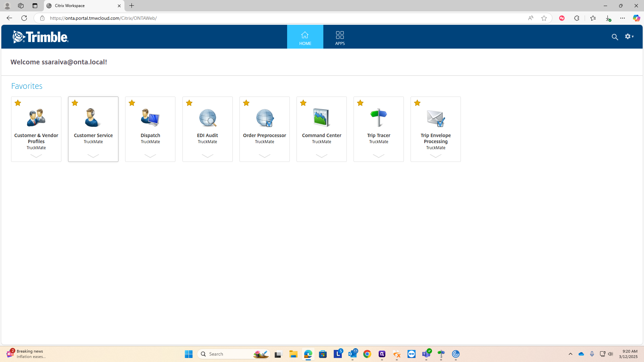Launch the Customer & Vendor Profiles app icon

[36, 118]
